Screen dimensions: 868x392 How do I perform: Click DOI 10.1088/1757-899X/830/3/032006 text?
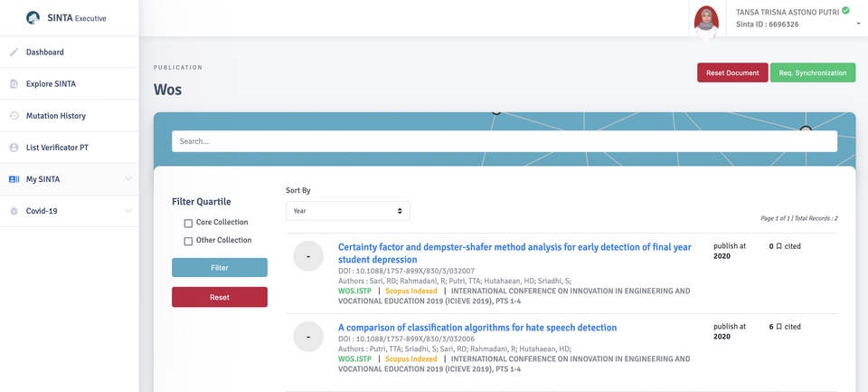tap(406, 339)
